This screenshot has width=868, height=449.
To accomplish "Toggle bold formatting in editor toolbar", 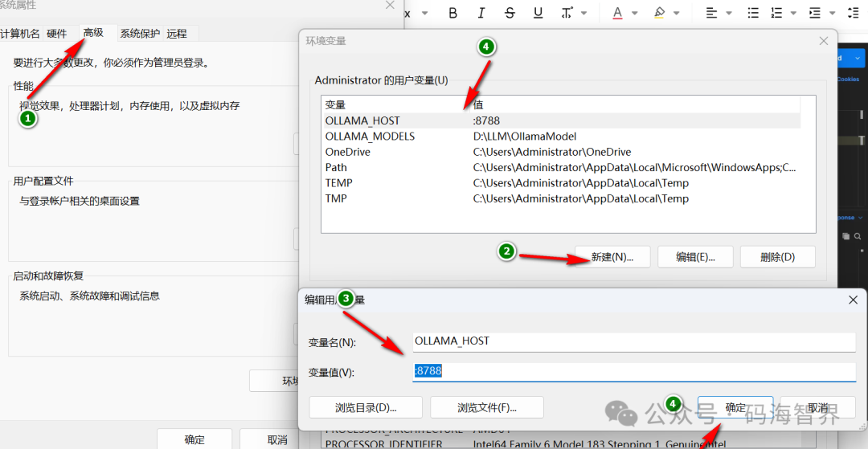I will click(x=452, y=14).
